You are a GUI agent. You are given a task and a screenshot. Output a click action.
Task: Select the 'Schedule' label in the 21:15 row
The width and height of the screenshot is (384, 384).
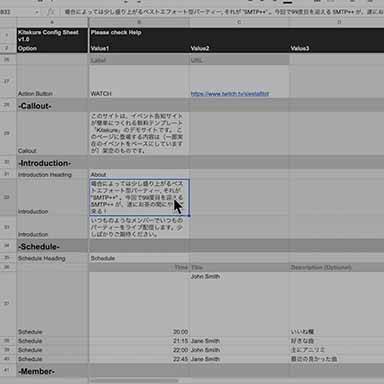click(52, 341)
